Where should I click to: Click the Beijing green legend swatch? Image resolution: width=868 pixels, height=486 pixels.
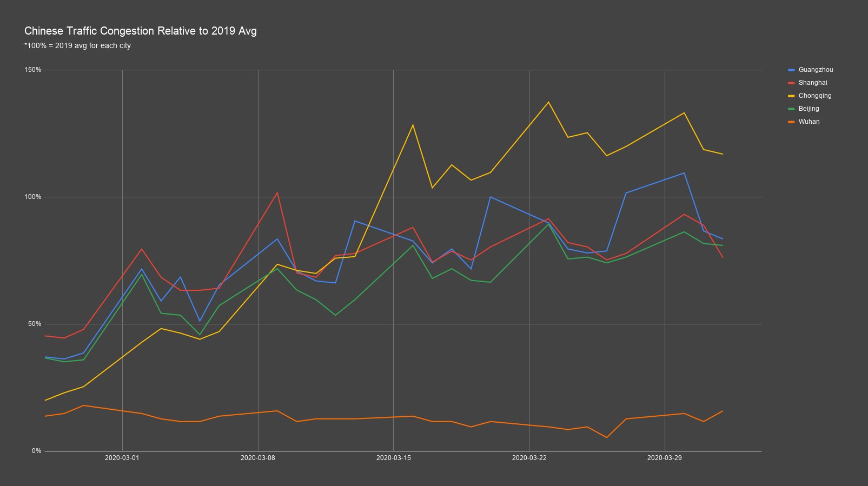(791, 109)
